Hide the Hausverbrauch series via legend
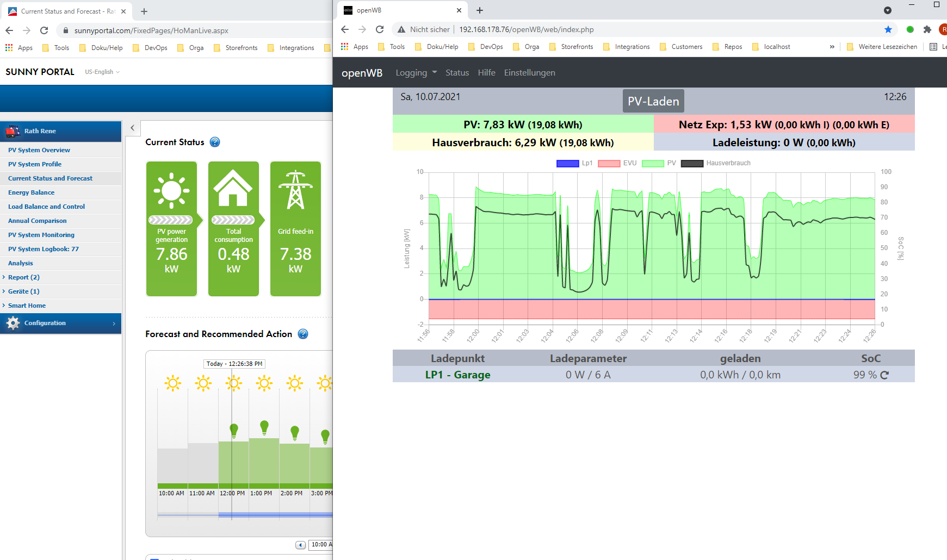947x560 pixels. 715,163
